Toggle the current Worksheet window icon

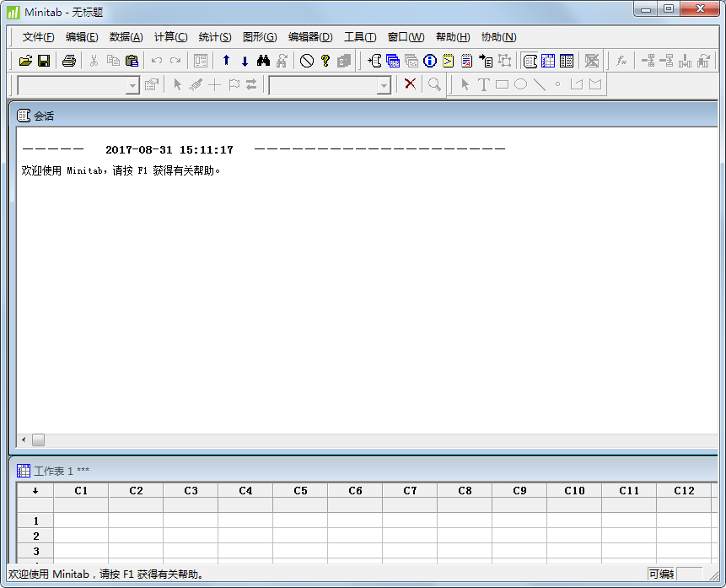548,61
